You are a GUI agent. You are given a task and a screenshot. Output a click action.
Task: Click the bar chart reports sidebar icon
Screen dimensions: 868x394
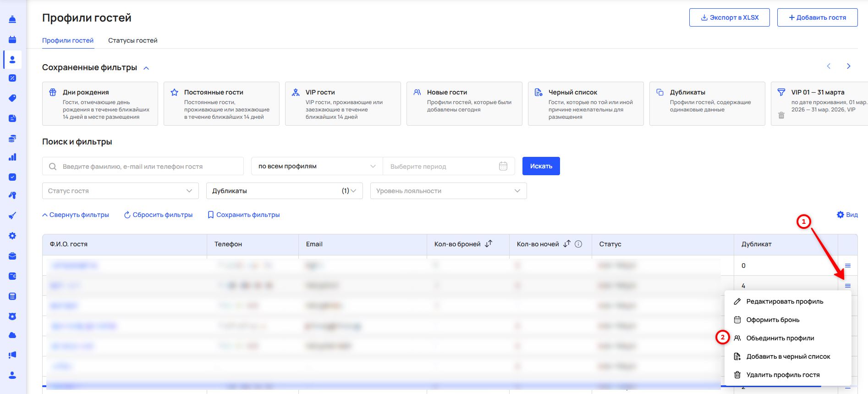[12, 157]
